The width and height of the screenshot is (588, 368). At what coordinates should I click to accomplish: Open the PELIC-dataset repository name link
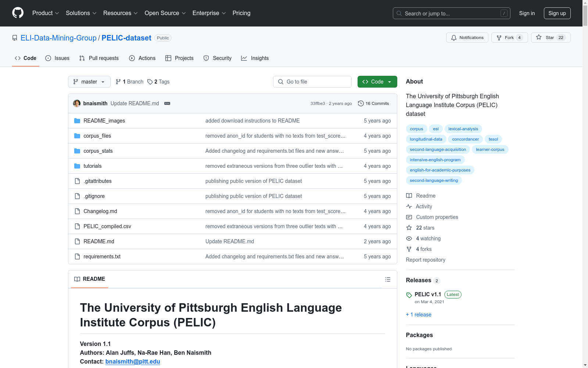126,38
